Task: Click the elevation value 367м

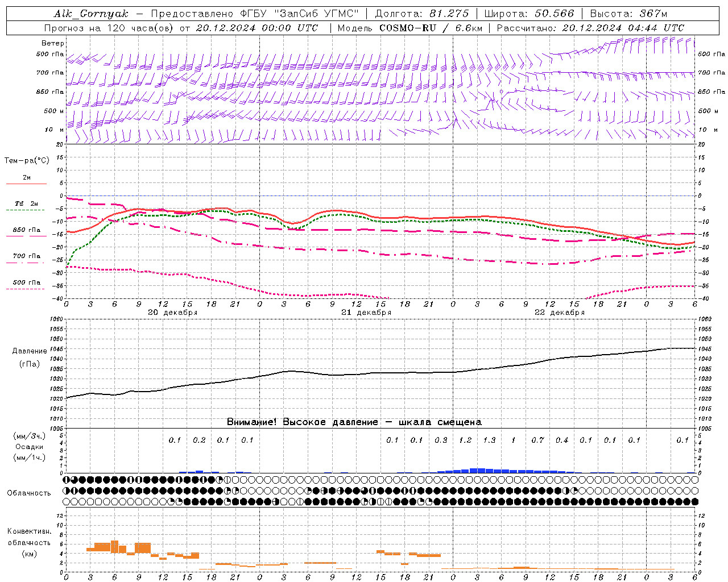Action: (x=652, y=14)
